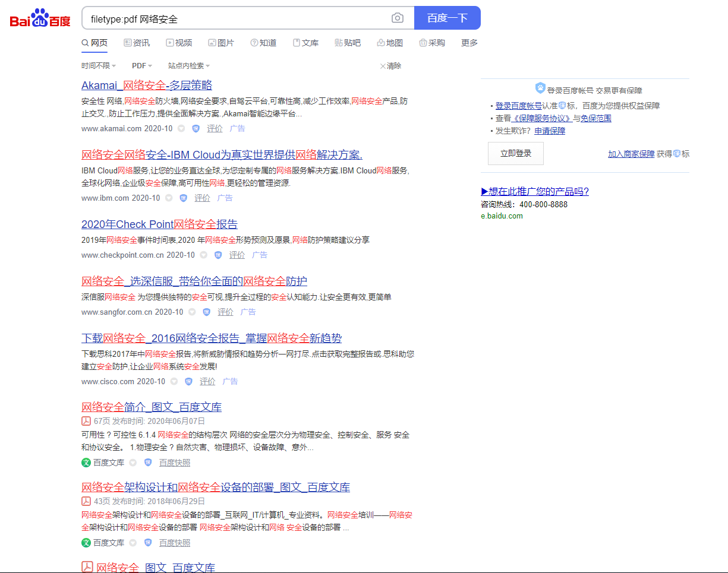The height and width of the screenshot is (573, 728).
Task: Expand arrow next to www.cisco.com 2020-10
Action: 174,381
